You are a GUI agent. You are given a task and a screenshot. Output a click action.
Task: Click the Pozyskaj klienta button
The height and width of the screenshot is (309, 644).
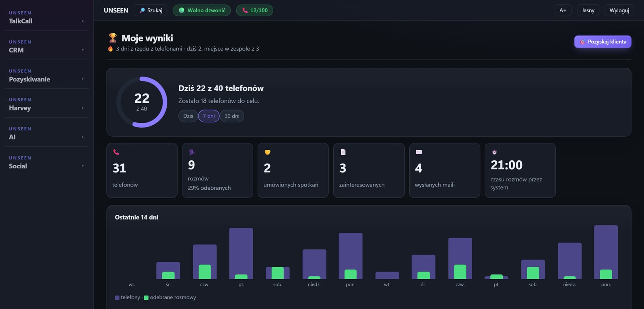(603, 41)
